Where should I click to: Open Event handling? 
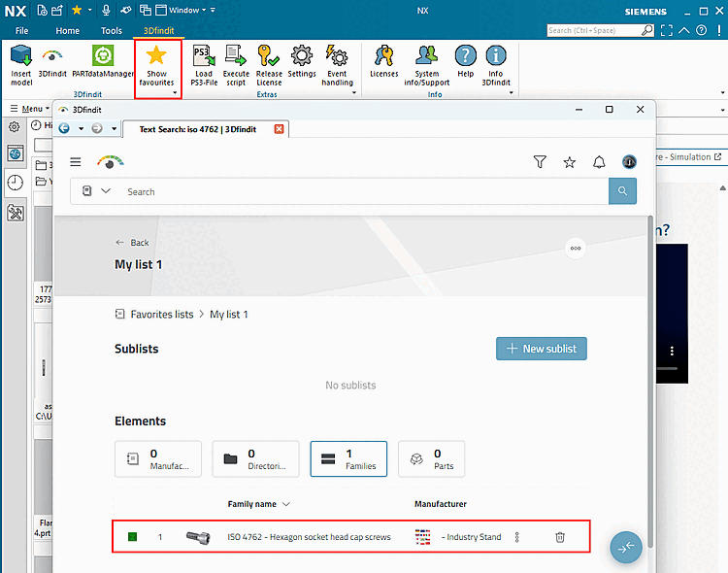click(x=337, y=65)
